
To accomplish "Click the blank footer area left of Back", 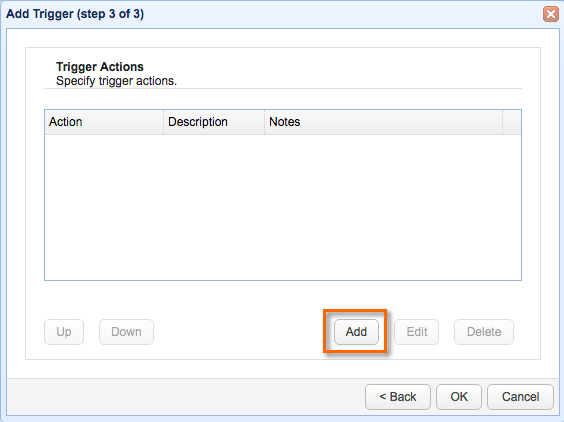I will [186, 397].
